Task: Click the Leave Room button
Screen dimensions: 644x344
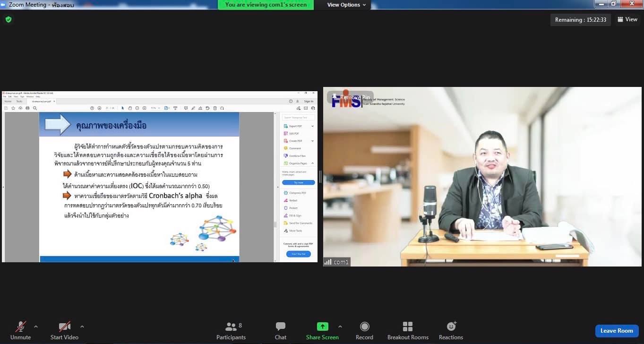Action: [617, 331]
